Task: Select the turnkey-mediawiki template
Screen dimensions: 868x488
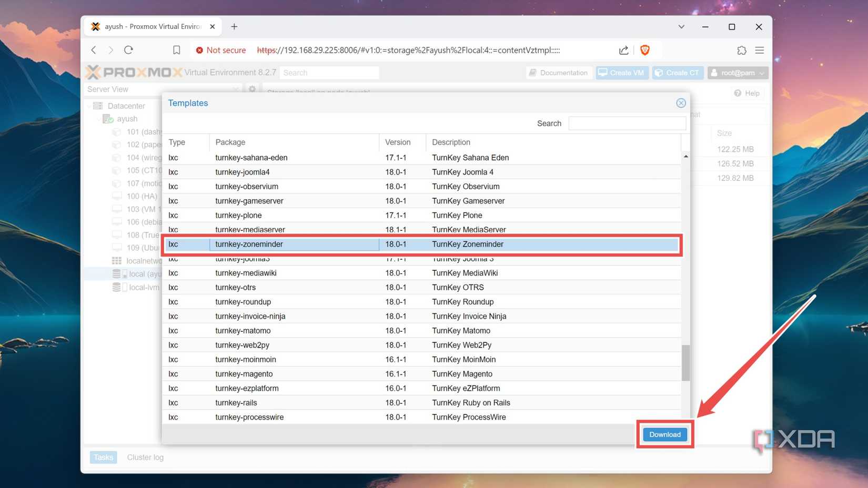Action: tap(421, 273)
